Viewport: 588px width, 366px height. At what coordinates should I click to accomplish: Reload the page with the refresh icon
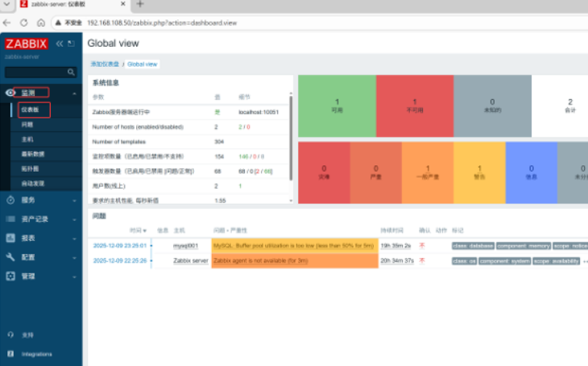coord(24,23)
